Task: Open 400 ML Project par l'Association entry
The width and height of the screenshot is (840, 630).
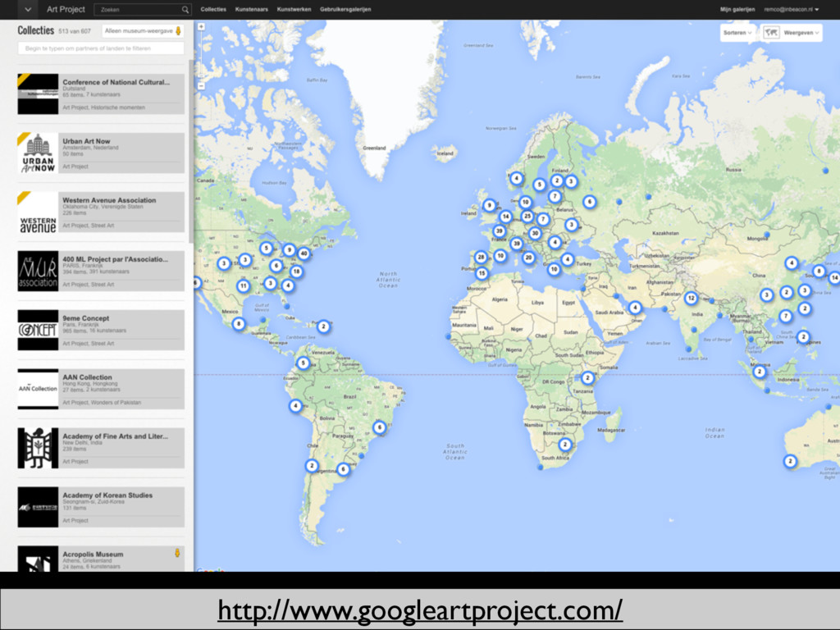Action: [x=101, y=271]
